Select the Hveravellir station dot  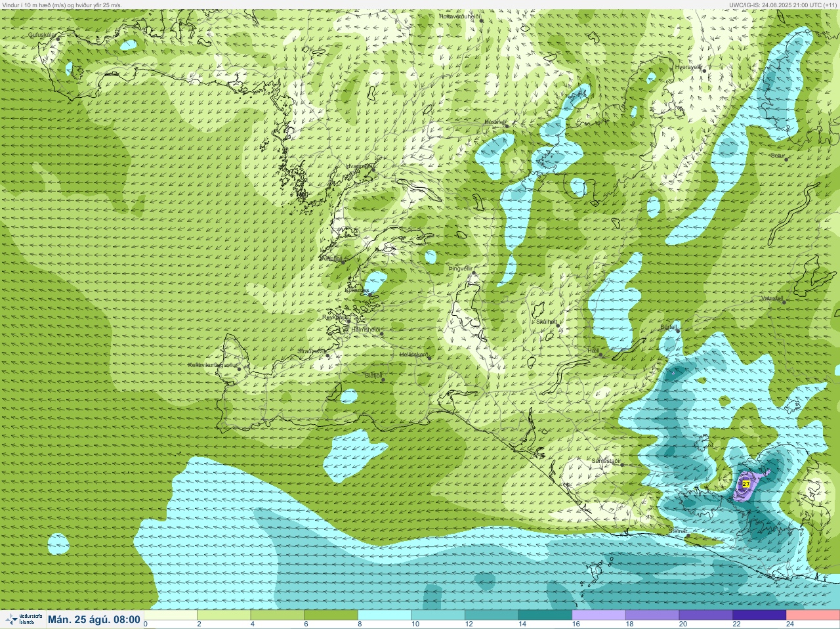pyautogui.click(x=704, y=70)
